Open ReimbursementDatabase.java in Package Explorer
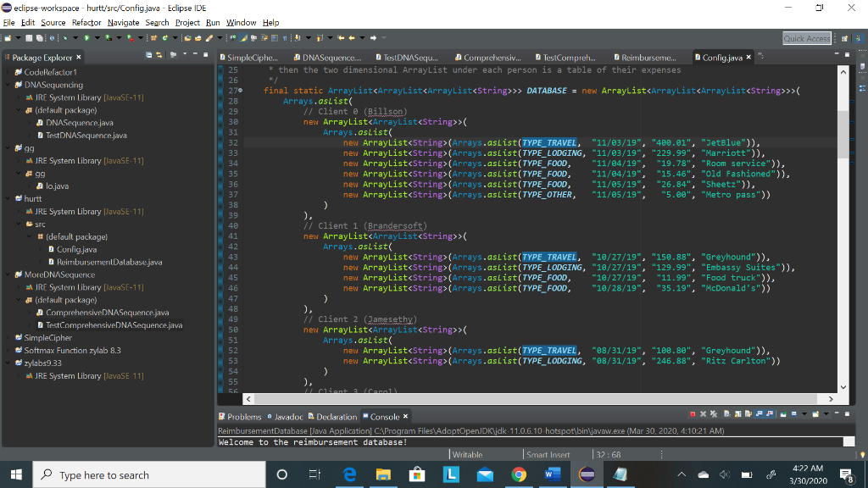868x488 pixels. (x=110, y=263)
